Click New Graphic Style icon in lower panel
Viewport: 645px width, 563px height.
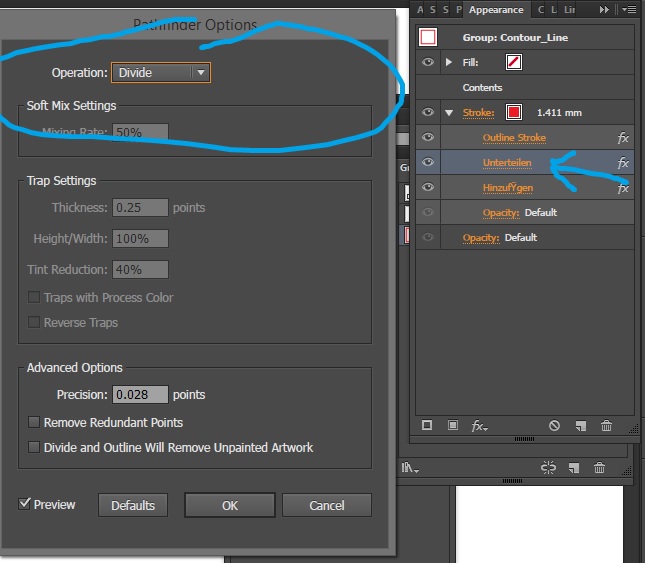point(573,468)
